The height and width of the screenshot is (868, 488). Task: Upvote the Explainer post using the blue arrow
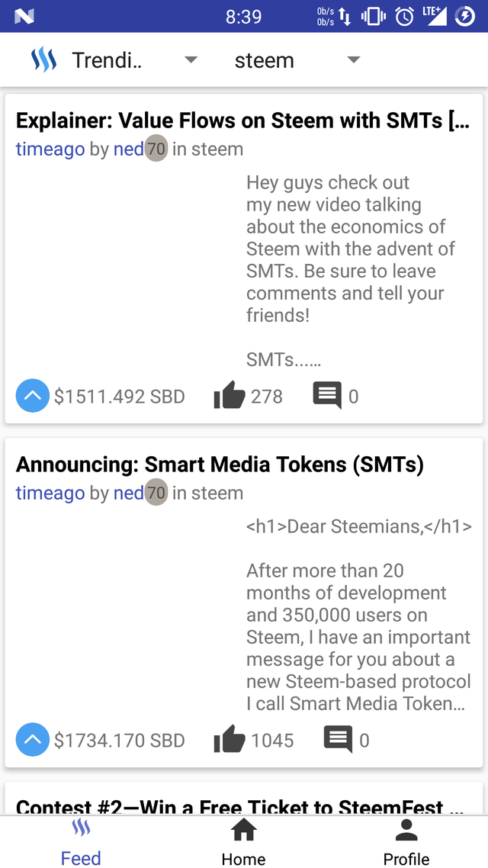coord(32,395)
